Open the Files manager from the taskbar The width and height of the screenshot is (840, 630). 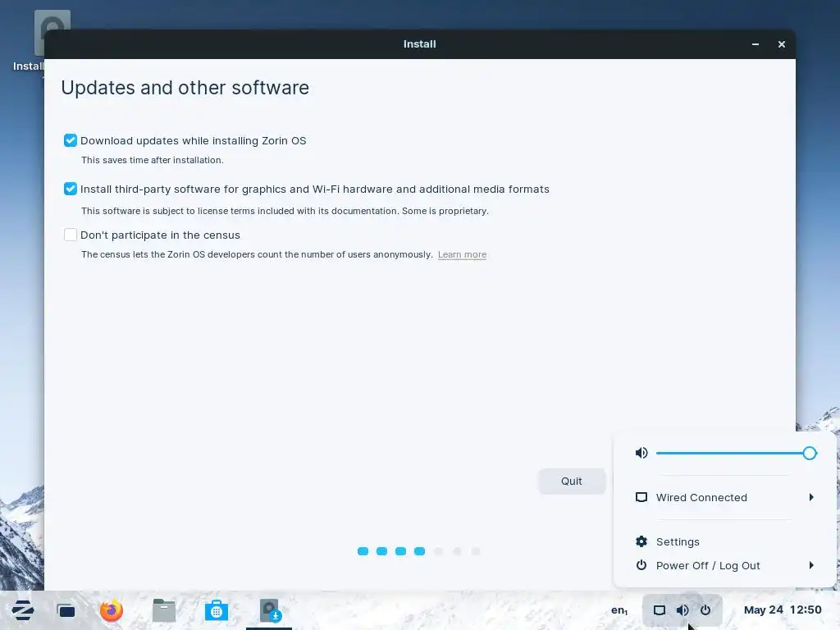click(x=164, y=610)
